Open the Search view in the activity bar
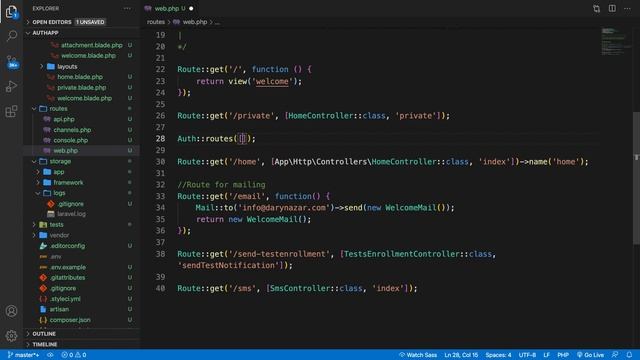 point(11,36)
